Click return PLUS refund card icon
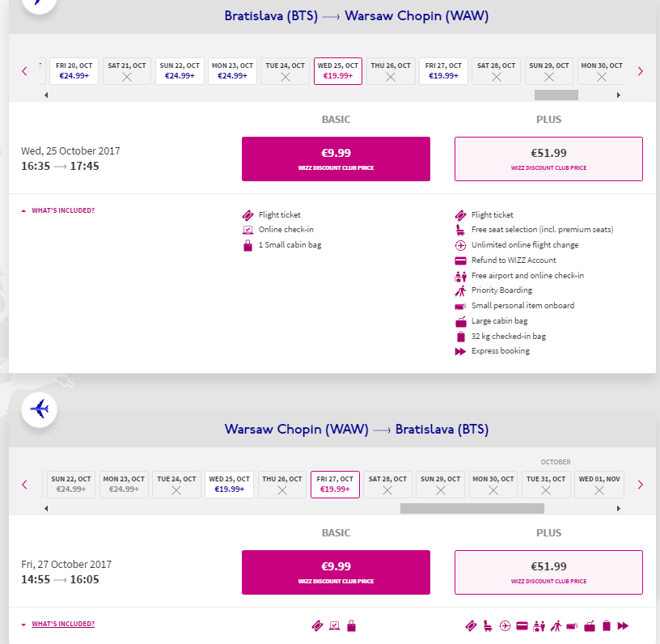Viewport: 660px width, 644px height. coord(522,626)
